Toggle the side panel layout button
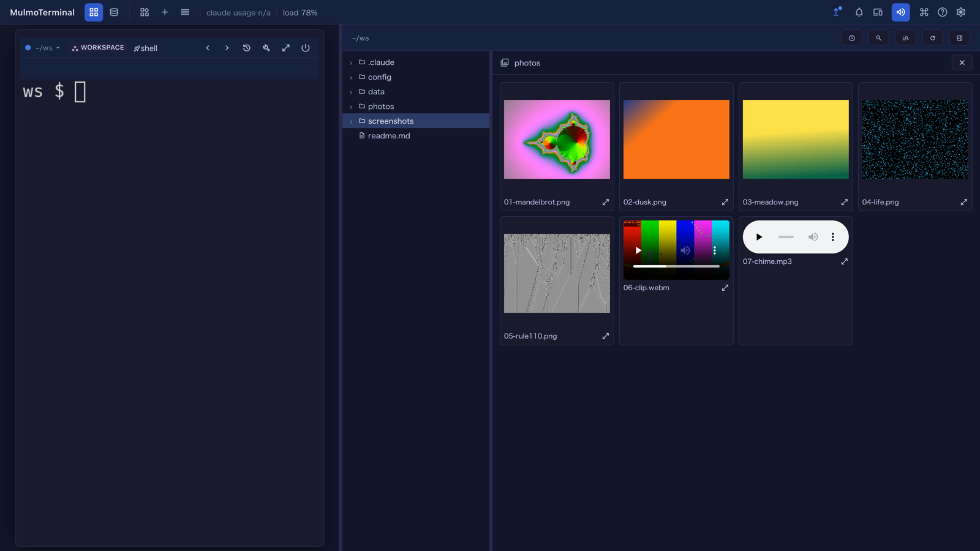980x551 pixels. coord(960,38)
